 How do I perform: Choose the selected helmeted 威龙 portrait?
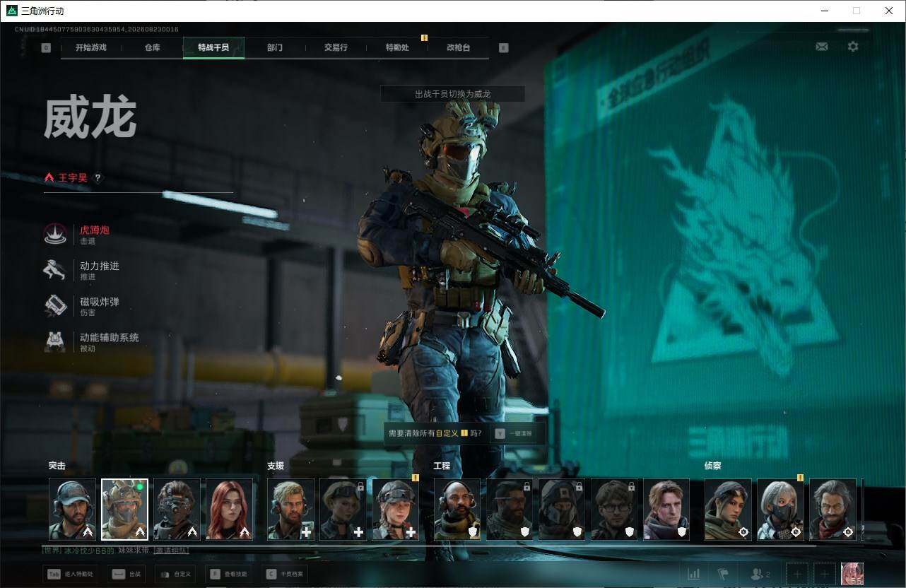(x=124, y=510)
